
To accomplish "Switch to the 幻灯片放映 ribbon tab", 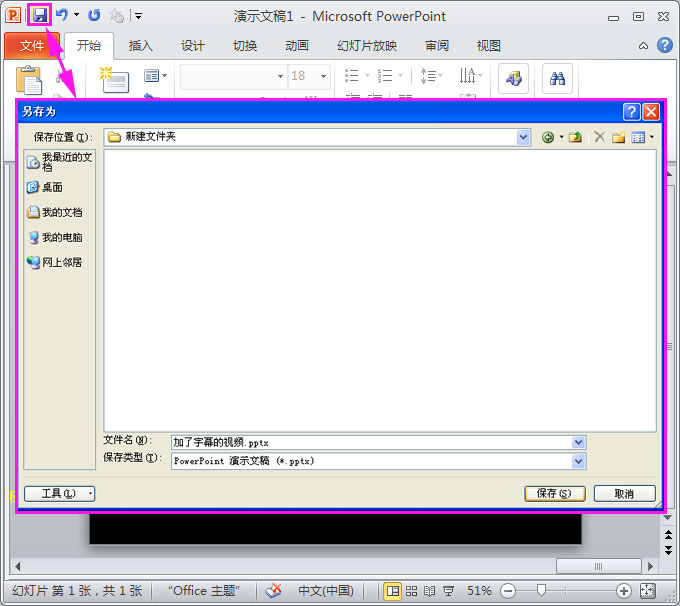I will tap(367, 46).
